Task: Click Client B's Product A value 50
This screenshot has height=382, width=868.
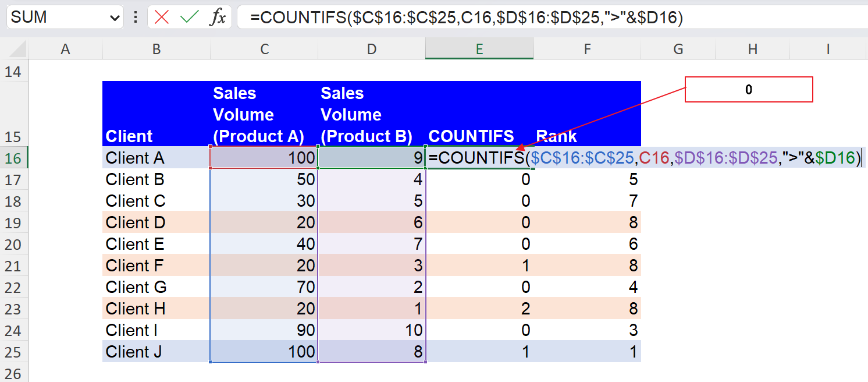Action: pyautogui.click(x=264, y=179)
